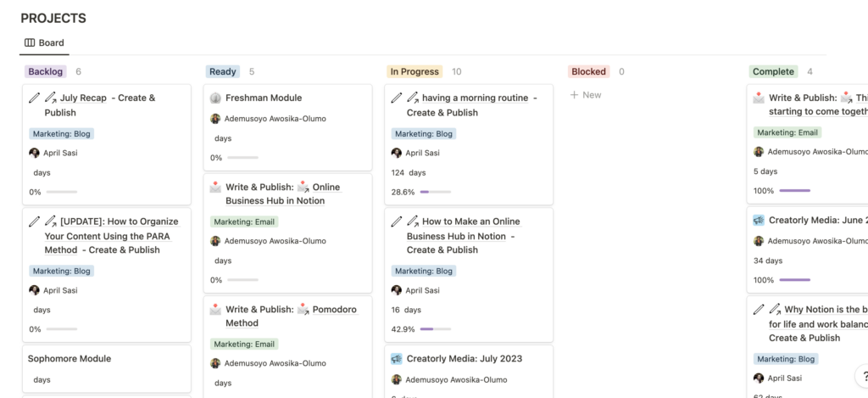868x398 pixels.
Task: Click Marketing: Email tag in Complete column
Action: (787, 132)
